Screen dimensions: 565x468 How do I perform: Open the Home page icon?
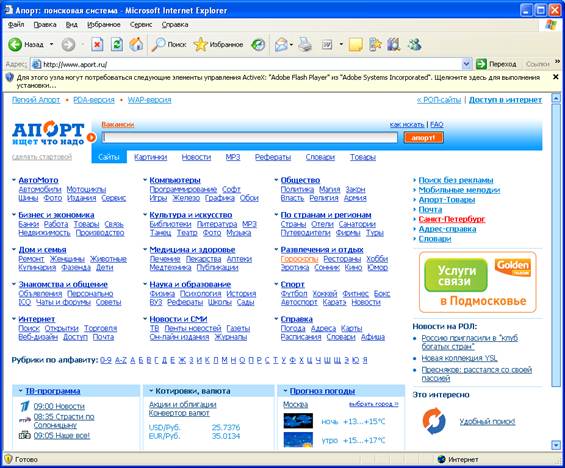click(x=136, y=45)
